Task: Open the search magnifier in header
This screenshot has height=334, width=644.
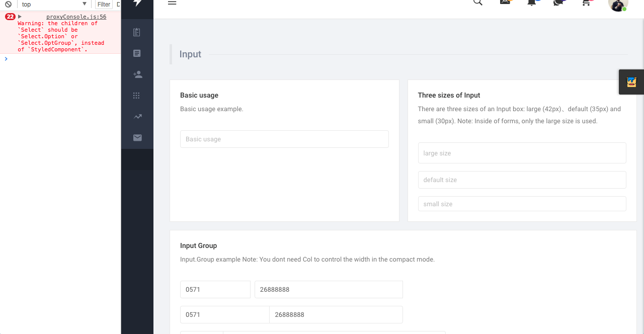Action: coord(478,2)
